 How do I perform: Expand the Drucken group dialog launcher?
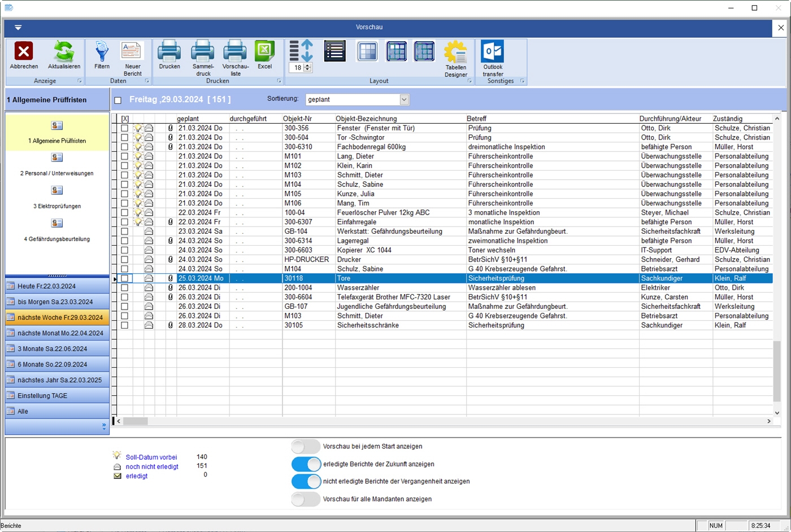click(x=279, y=81)
